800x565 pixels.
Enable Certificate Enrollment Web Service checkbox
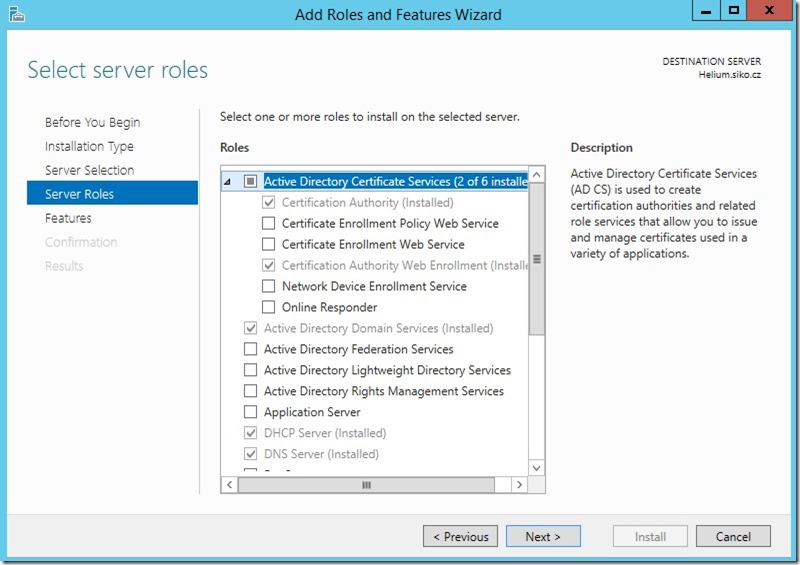pos(268,244)
